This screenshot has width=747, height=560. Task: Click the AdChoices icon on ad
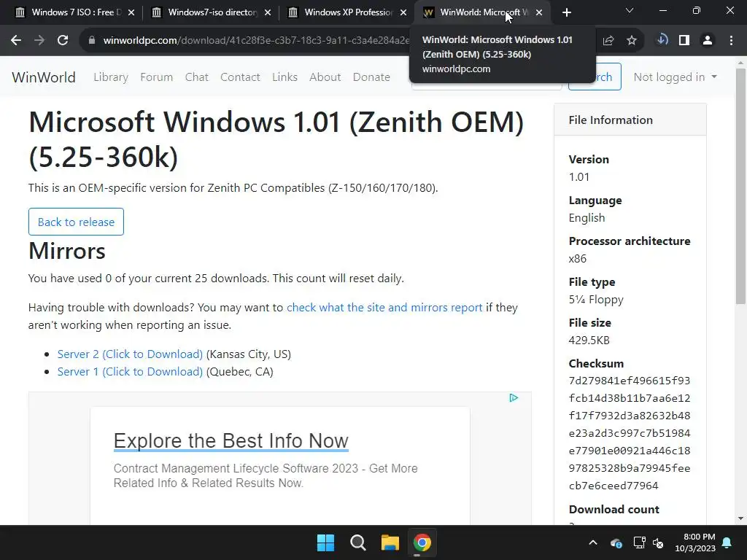click(514, 397)
